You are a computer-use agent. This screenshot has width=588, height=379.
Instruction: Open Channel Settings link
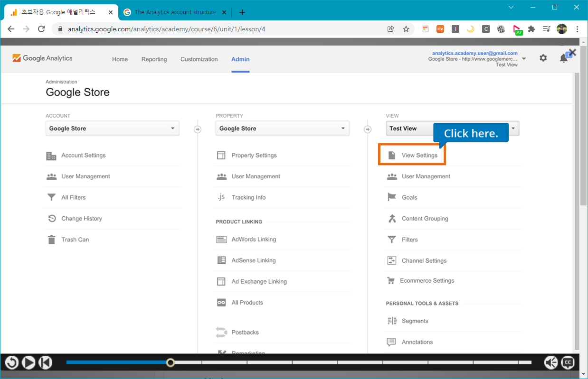point(424,260)
